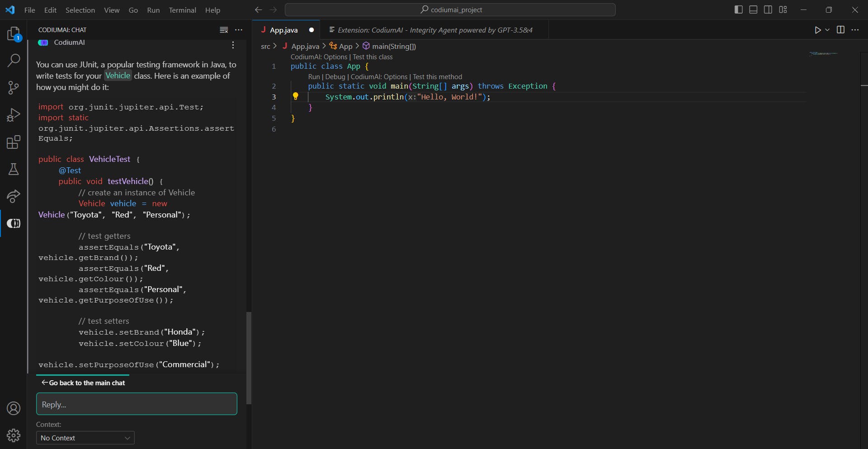The width and height of the screenshot is (868, 449).
Task: Go forward with the right arrow navigation
Action: pyautogui.click(x=273, y=9)
